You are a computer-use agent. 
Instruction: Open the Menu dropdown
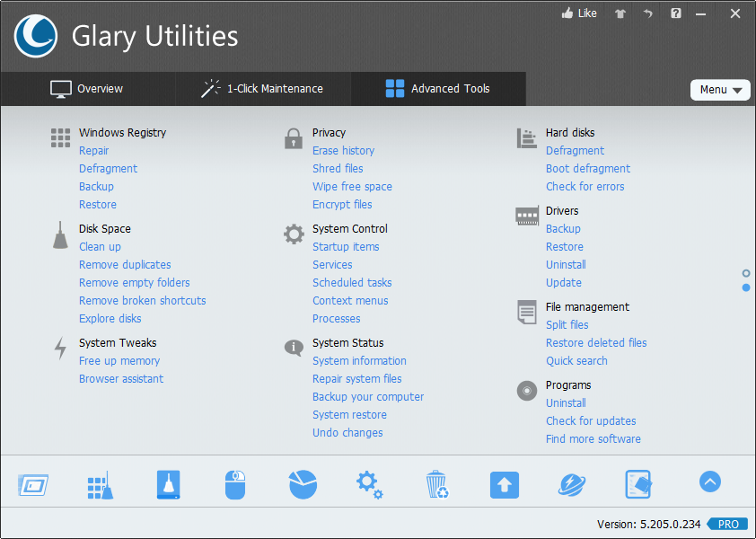tap(720, 90)
